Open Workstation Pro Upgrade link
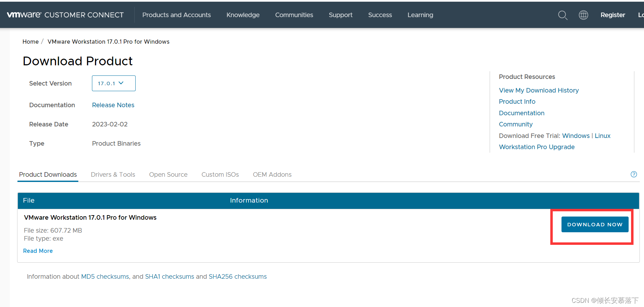This screenshot has width=644, height=307. coord(537,147)
